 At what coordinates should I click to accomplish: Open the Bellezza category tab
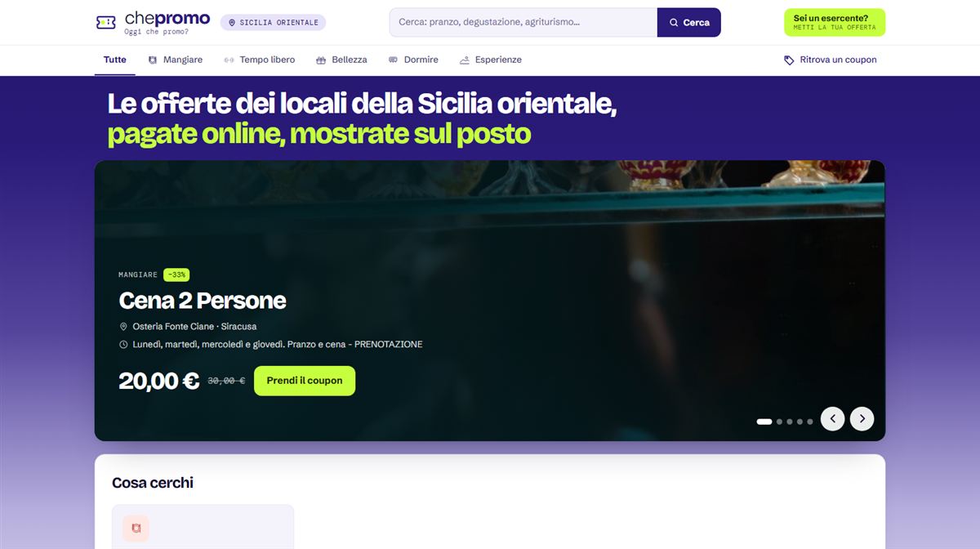[341, 60]
